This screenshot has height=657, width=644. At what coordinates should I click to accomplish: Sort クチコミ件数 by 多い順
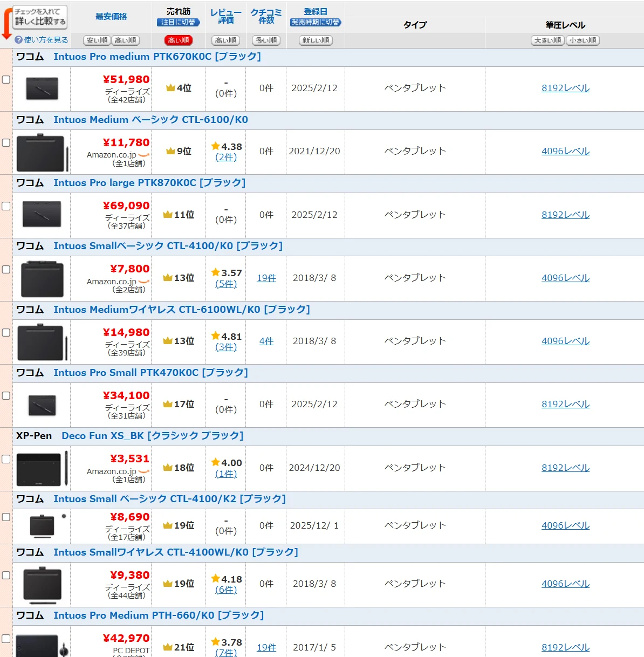click(266, 40)
